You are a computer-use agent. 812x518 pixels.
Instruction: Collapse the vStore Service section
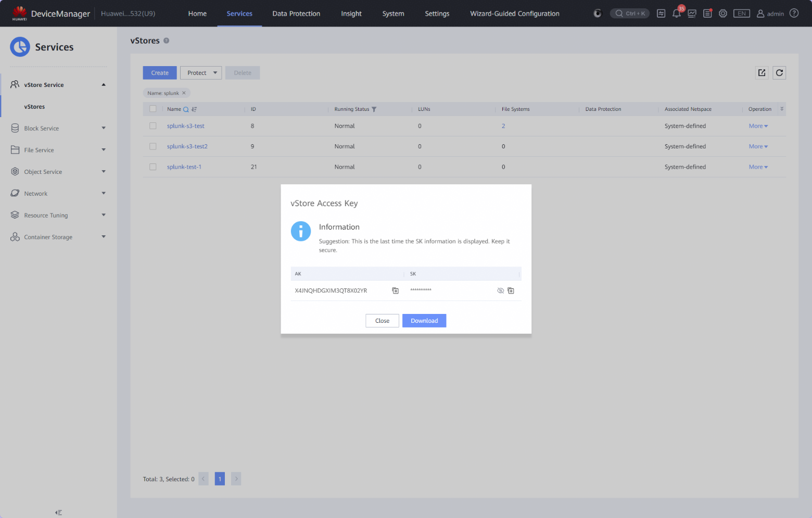coord(104,85)
